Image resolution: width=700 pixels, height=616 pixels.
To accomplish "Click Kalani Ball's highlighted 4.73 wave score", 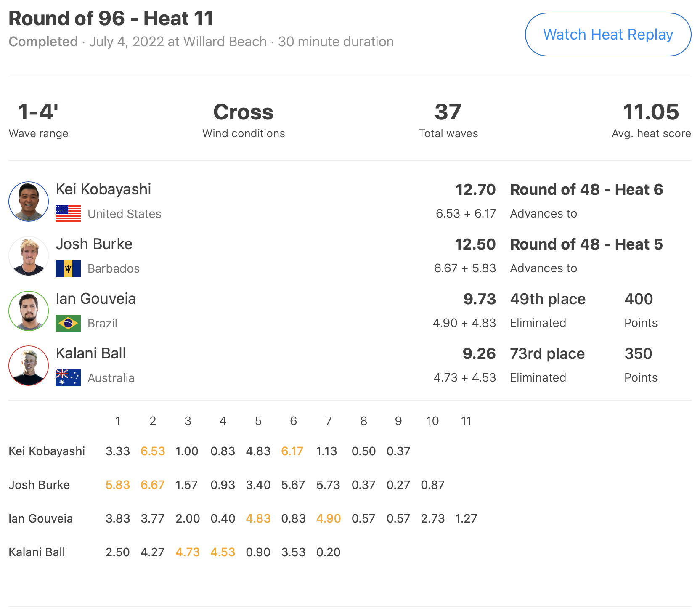I will coord(188,552).
